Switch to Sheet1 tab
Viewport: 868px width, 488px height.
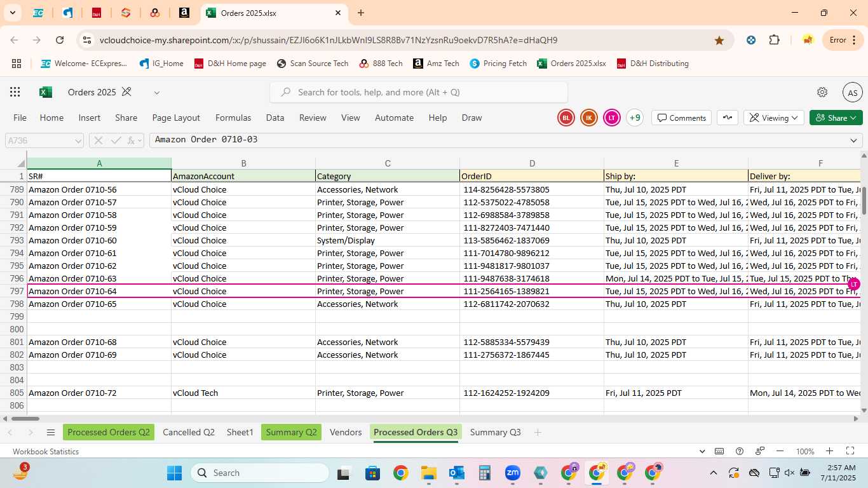click(240, 432)
